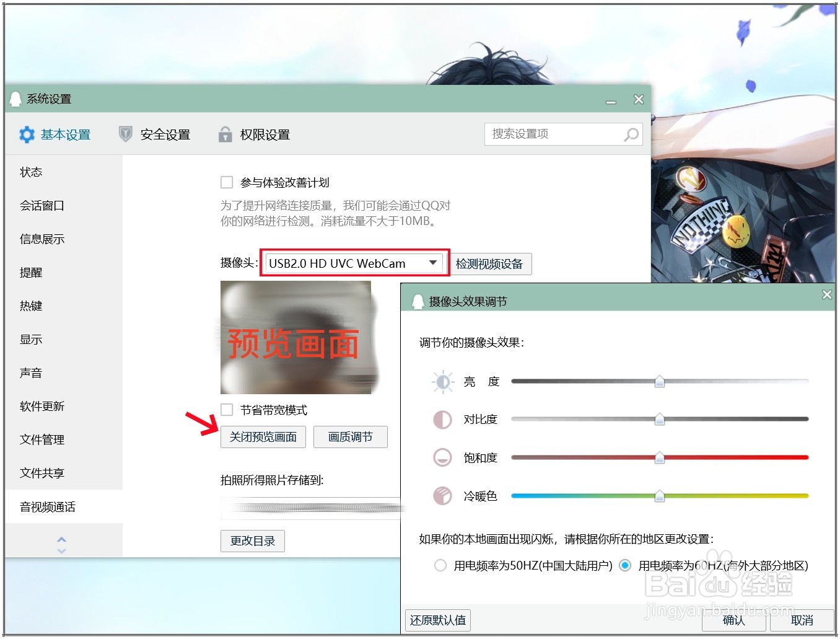Screen dimensions: 840x639
Task: Close the 摄像头效果调节 dialog
Action: coord(826,294)
